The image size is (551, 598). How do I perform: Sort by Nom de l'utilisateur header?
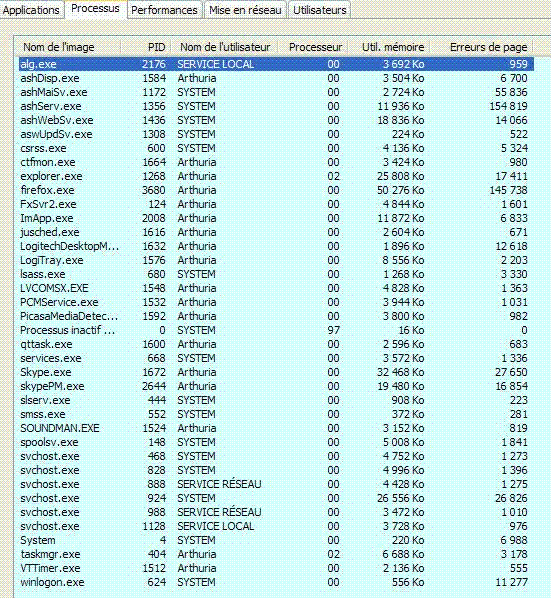[225, 47]
